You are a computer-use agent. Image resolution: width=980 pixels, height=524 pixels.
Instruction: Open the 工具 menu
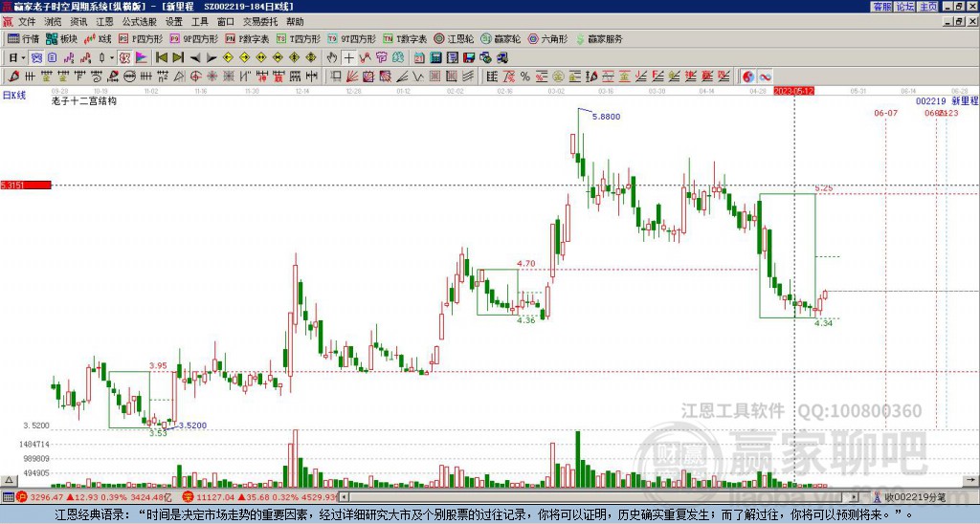click(x=200, y=22)
